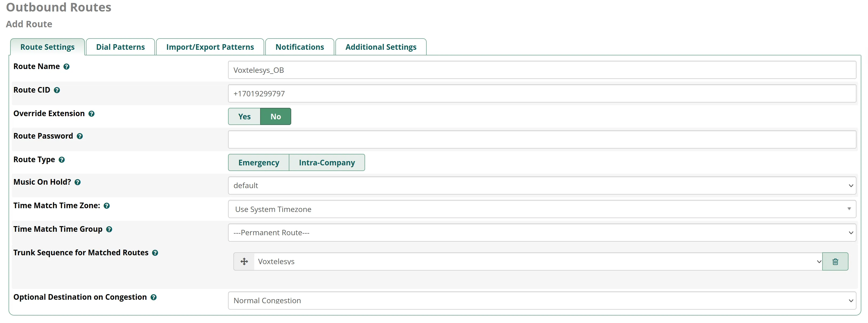Click the Route Password help icon
This screenshot has width=868, height=323.
(80, 136)
